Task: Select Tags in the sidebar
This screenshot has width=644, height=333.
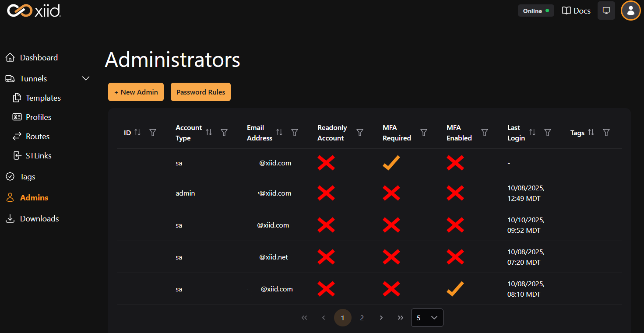Action: 27,176
